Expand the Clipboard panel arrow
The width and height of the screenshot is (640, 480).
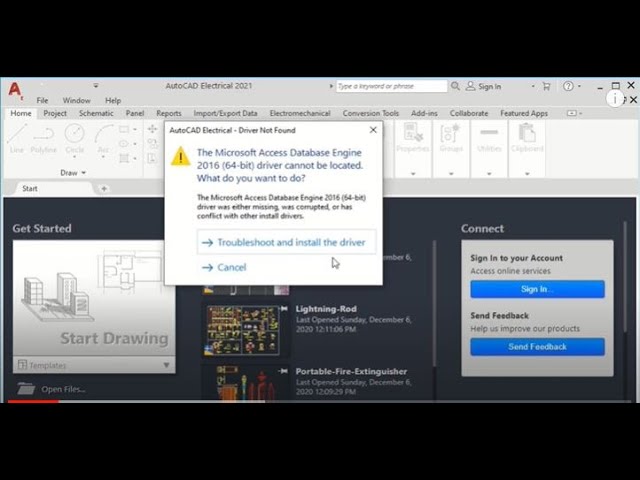[x=527, y=174]
